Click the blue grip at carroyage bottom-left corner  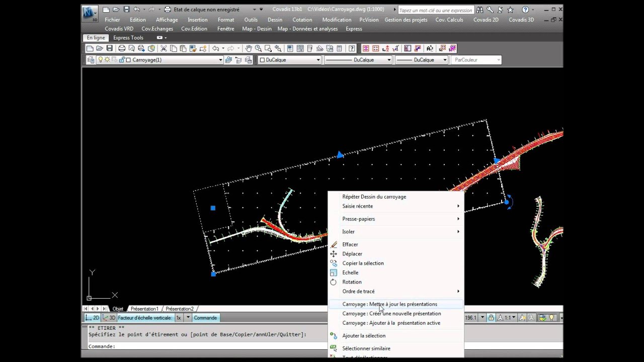pyautogui.click(x=213, y=274)
